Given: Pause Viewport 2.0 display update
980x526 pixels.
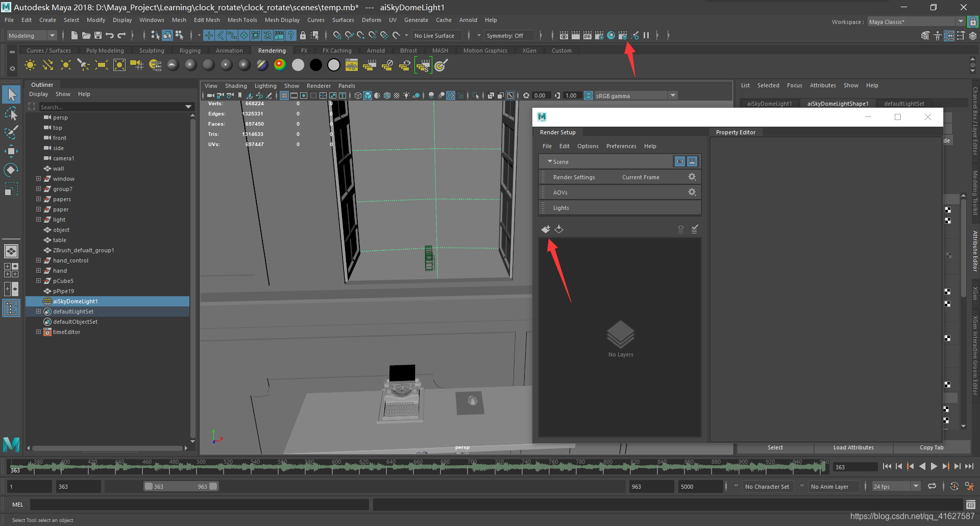Looking at the screenshot, I should pos(646,35).
